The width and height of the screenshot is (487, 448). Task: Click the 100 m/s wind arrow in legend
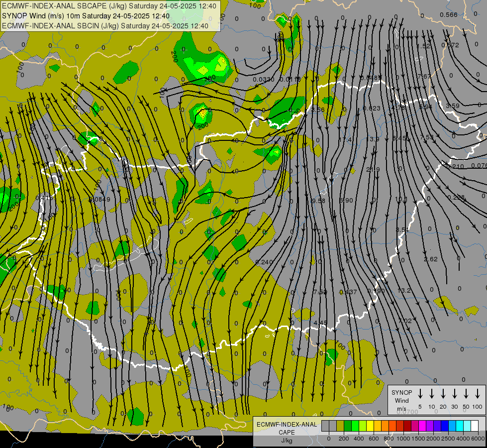pyautogui.click(x=478, y=394)
